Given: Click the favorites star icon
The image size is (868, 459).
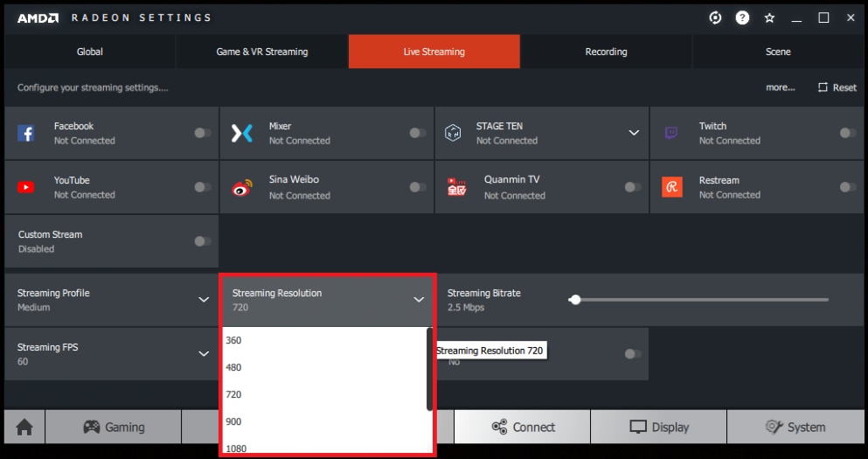Looking at the screenshot, I should tap(769, 18).
